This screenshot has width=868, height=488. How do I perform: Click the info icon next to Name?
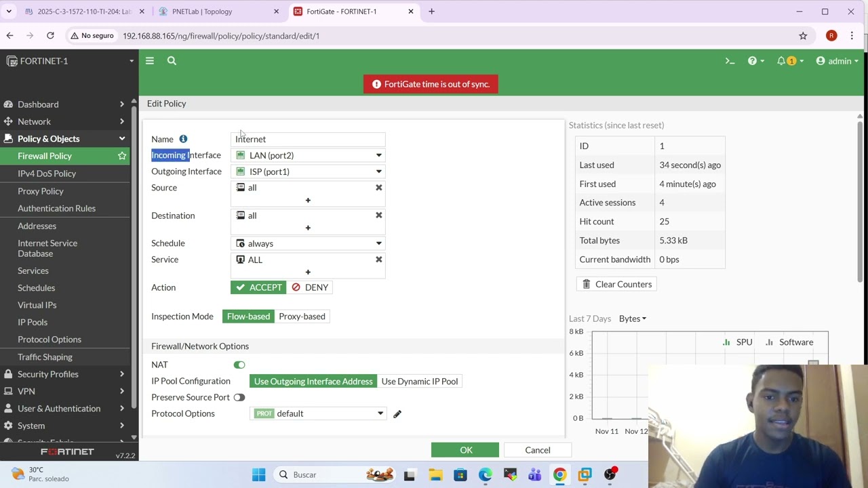pyautogui.click(x=183, y=139)
